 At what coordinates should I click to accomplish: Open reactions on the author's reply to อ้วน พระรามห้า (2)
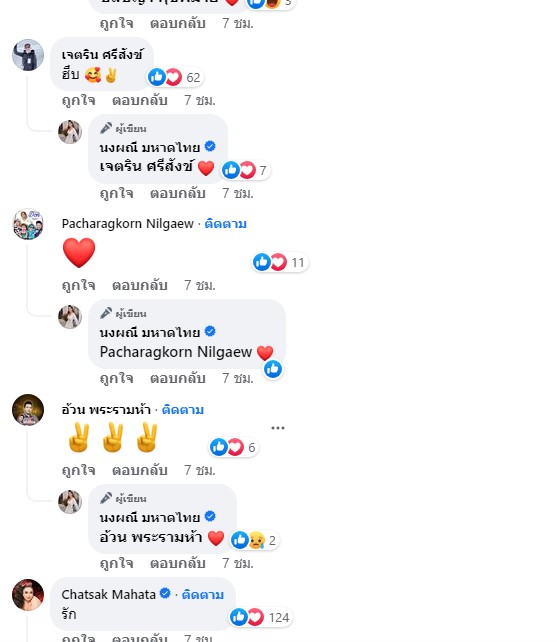pos(255,540)
